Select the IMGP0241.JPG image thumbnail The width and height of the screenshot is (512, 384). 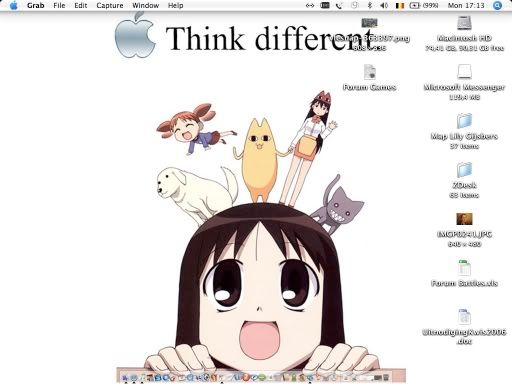point(464,219)
